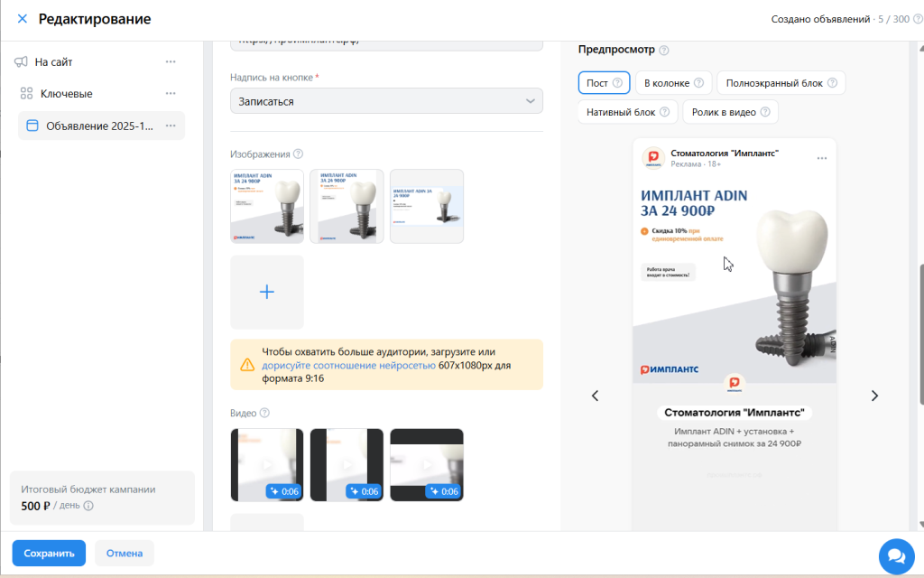Viewport: 924px width, 578px height.
Task: Show next preview with right arrow
Action: (x=874, y=396)
